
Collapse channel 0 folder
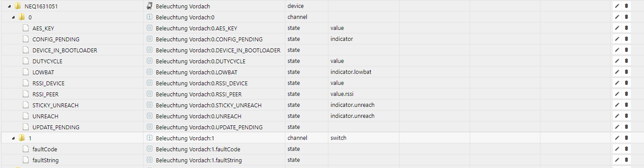(14, 18)
